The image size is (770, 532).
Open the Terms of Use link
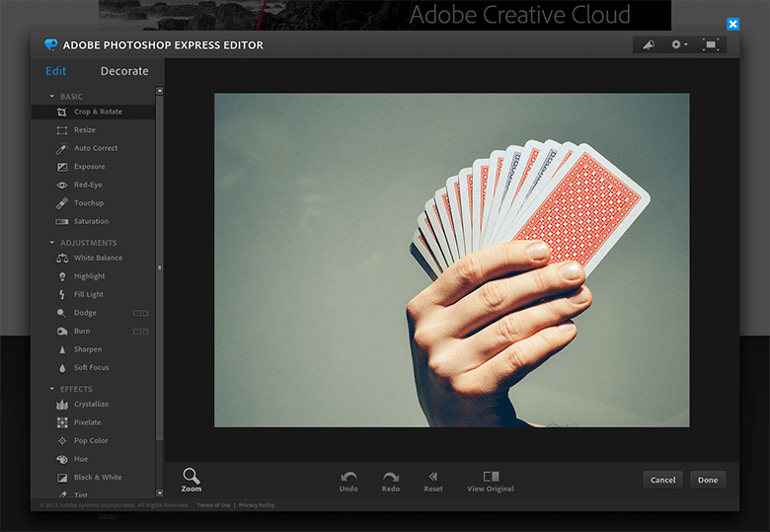point(213,505)
